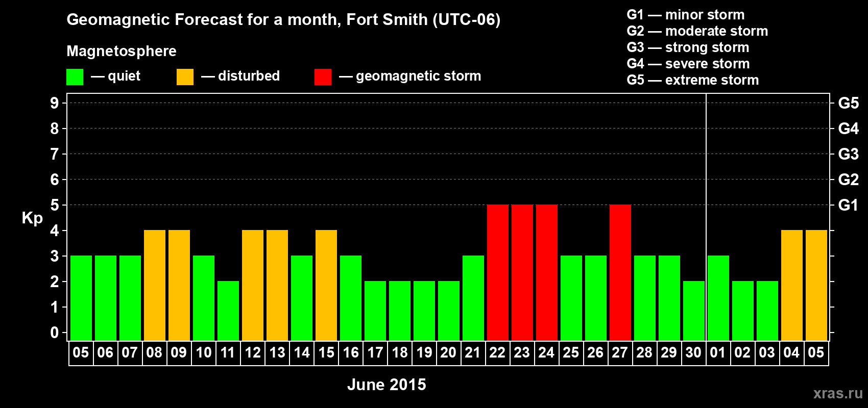Click the green bar for June 06

106,298
